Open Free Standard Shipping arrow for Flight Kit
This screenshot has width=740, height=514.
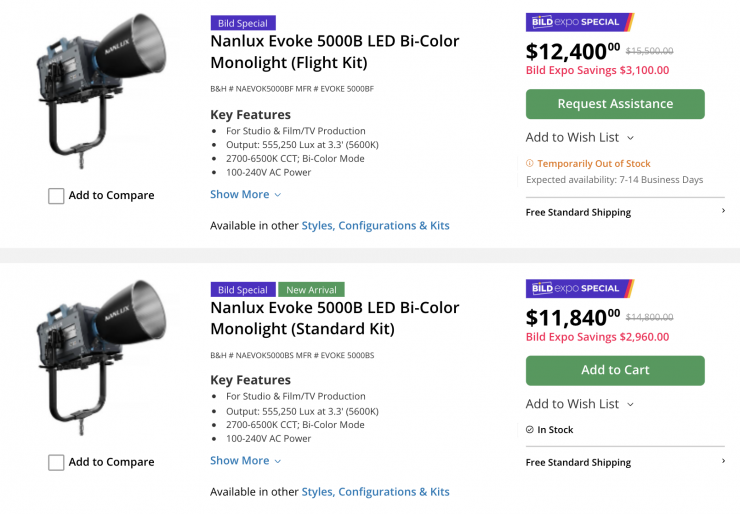pyautogui.click(x=722, y=212)
